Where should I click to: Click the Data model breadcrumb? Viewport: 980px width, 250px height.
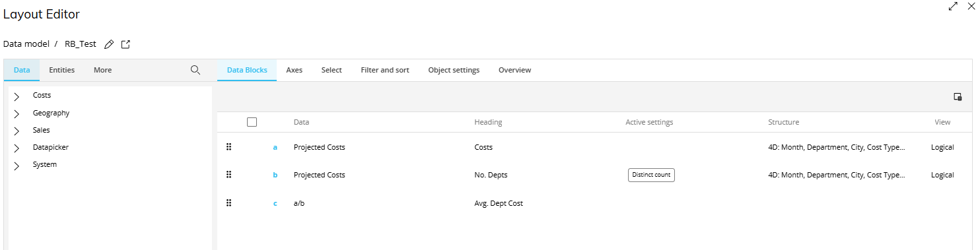pyautogui.click(x=26, y=44)
